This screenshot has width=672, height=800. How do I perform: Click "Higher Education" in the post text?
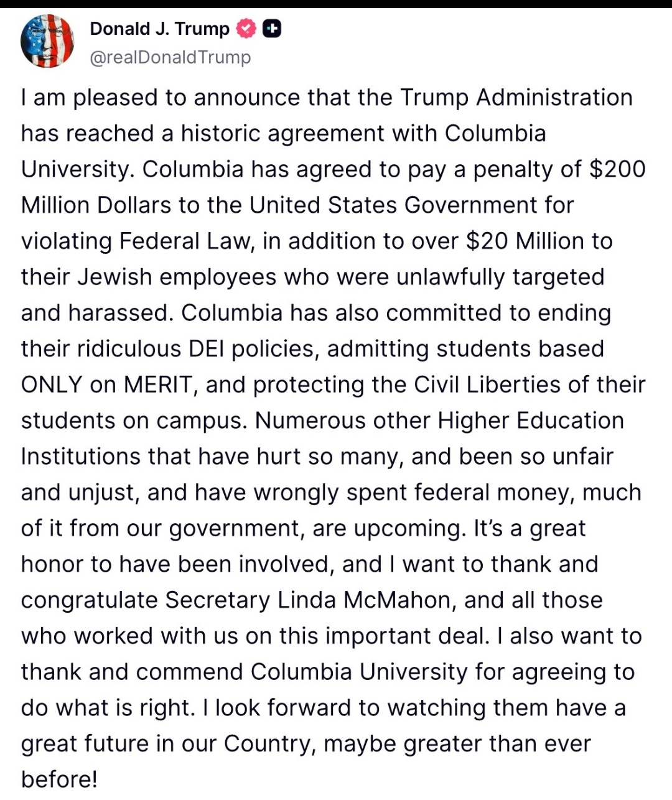[x=530, y=421]
